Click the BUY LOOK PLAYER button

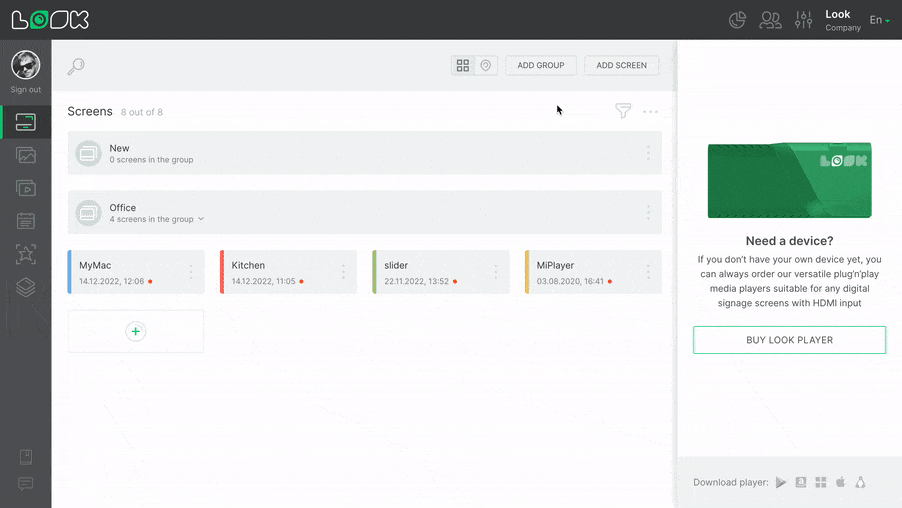(x=789, y=340)
